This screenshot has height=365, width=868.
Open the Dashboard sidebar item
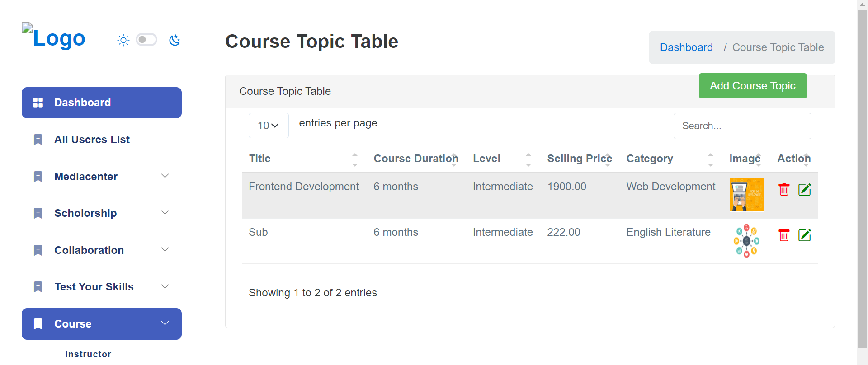click(x=102, y=103)
